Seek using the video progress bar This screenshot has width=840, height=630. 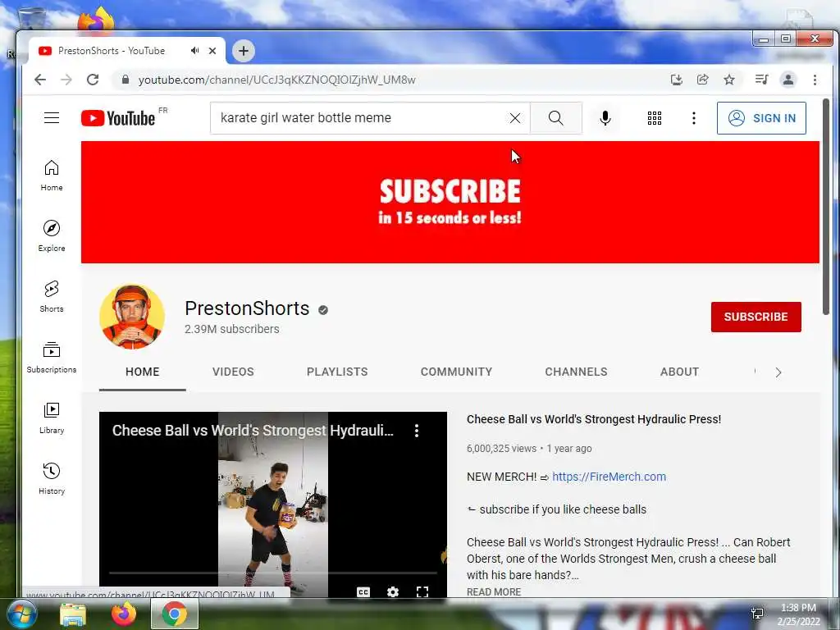[x=273, y=573]
